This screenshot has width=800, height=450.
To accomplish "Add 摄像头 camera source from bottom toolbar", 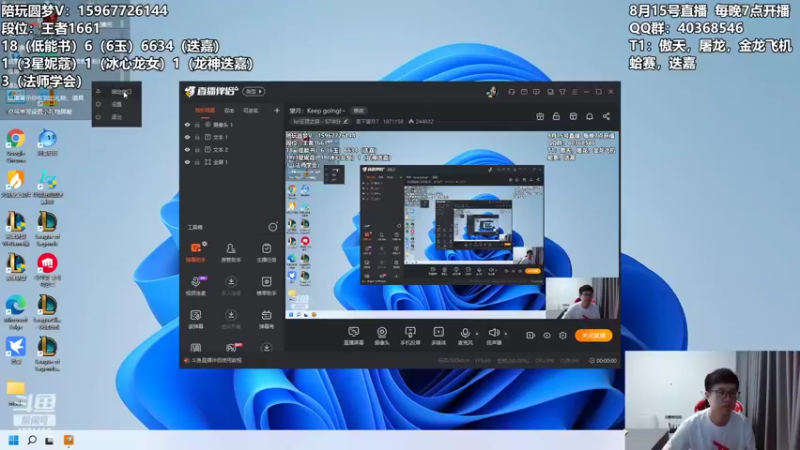I will pyautogui.click(x=382, y=336).
